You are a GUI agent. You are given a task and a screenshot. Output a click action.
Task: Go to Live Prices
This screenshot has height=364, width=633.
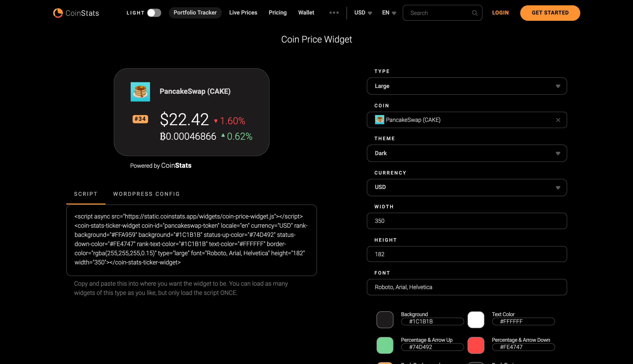[243, 13]
